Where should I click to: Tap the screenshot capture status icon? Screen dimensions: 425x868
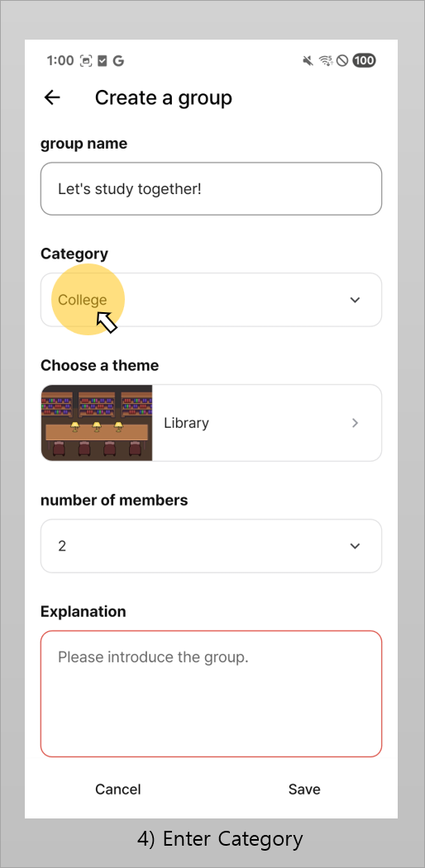pyautogui.click(x=86, y=61)
